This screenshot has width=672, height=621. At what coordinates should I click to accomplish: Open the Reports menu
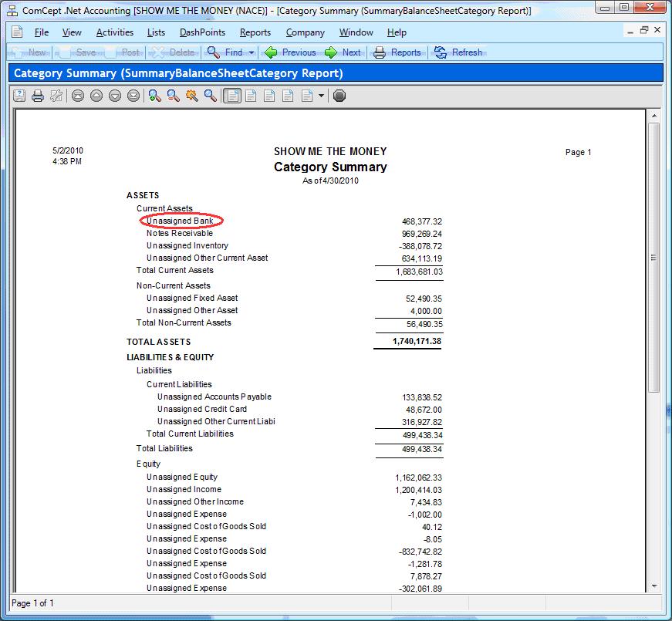(x=255, y=32)
